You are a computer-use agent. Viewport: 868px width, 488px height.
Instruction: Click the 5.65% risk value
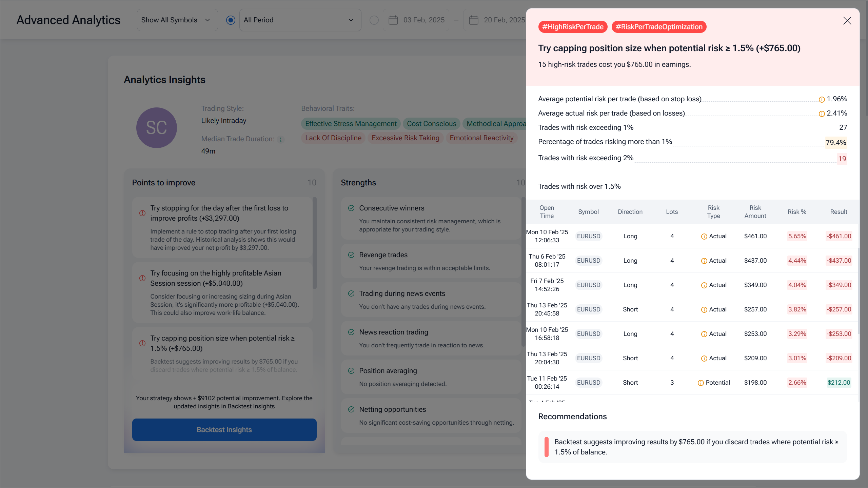pos(797,236)
